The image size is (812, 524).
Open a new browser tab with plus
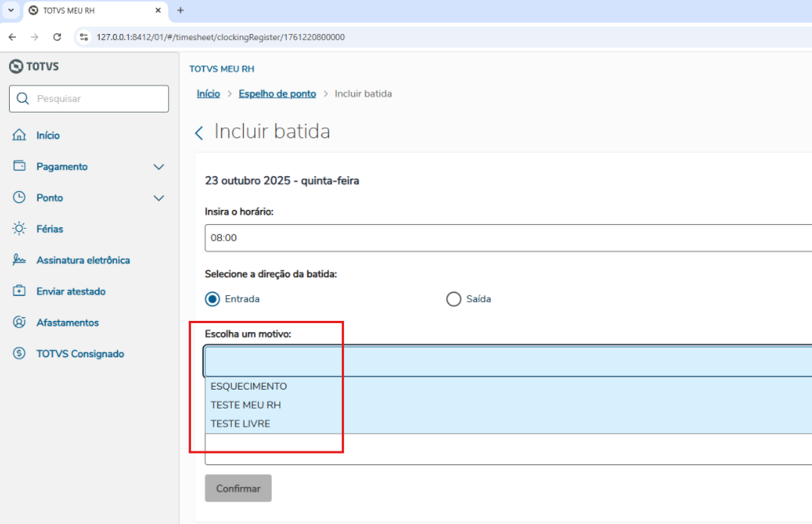[180, 10]
